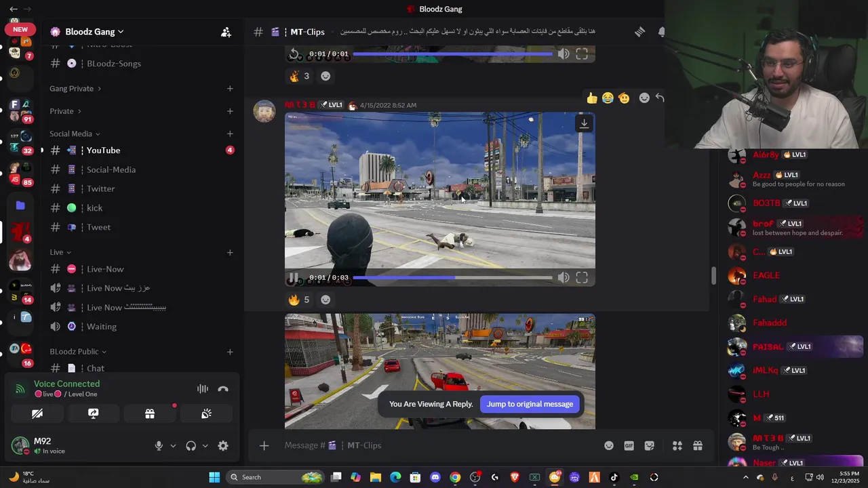Viewport: 868px width, 488px height.
Task: Click the create invite icon beside Bloodz Gang
Action: click(x=226, y=32)
